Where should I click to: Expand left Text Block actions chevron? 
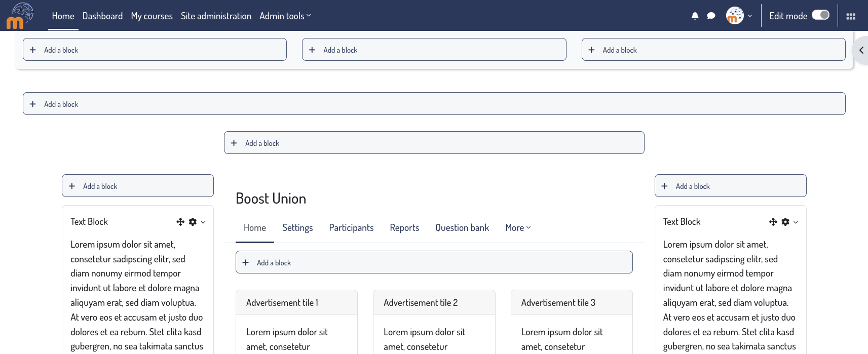(x=203, y=222)
